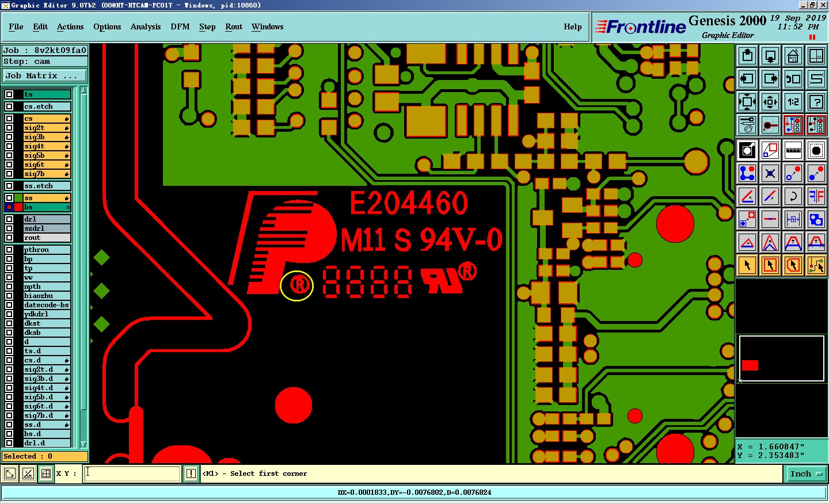Image resolution: width=829 pixels, height=504 pixels.
Task: Click the green ss layer color swatch
Action: click(x=18, y=198)
